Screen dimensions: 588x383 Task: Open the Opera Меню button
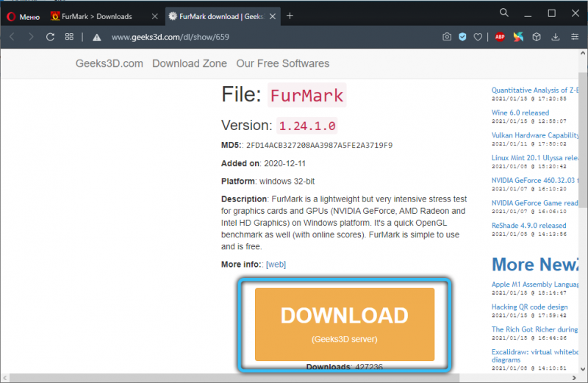coord(24,16)
